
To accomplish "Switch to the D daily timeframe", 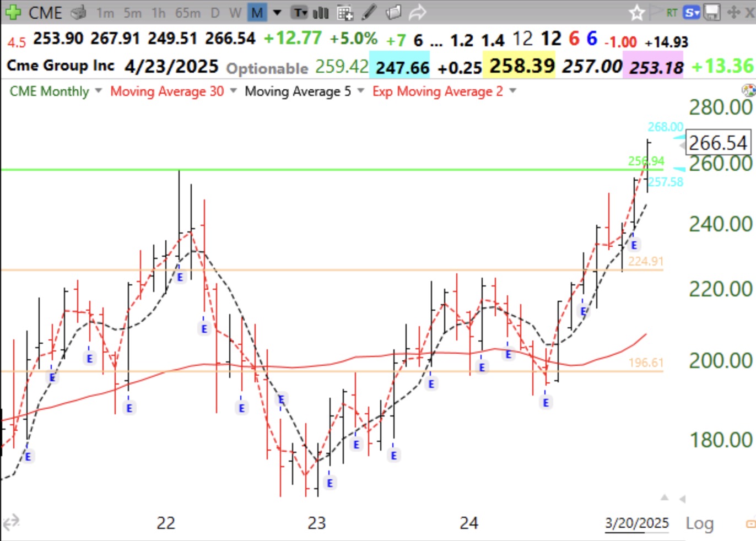I will point(215,13).
